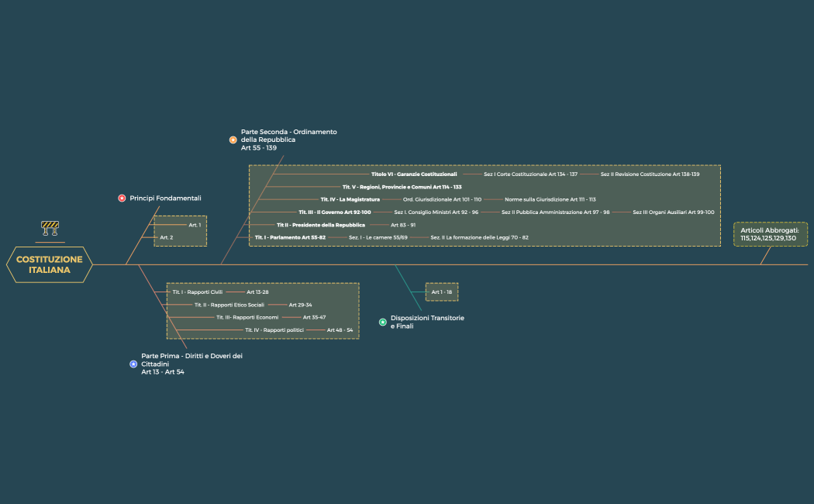The width and height of the screenshot is (814, 504).
Task: Select Sez. II La formazione delle Leggi node
Action: [479, 237]
